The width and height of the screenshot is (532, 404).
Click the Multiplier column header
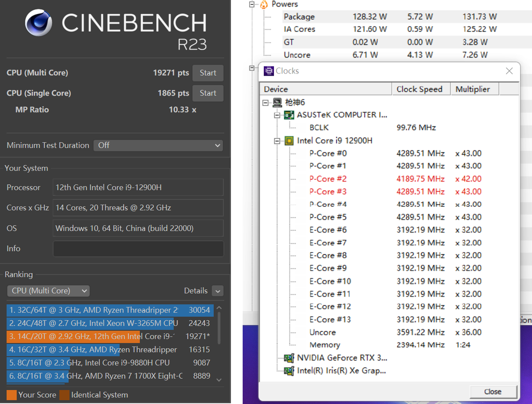point(474,89)
